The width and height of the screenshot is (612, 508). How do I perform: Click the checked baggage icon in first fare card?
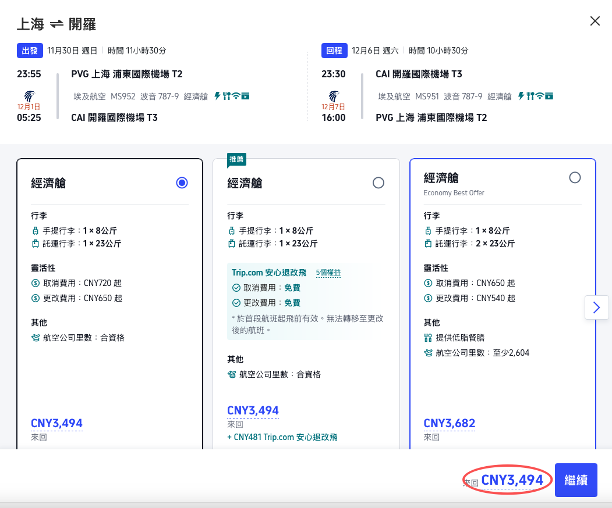point(35,243)
